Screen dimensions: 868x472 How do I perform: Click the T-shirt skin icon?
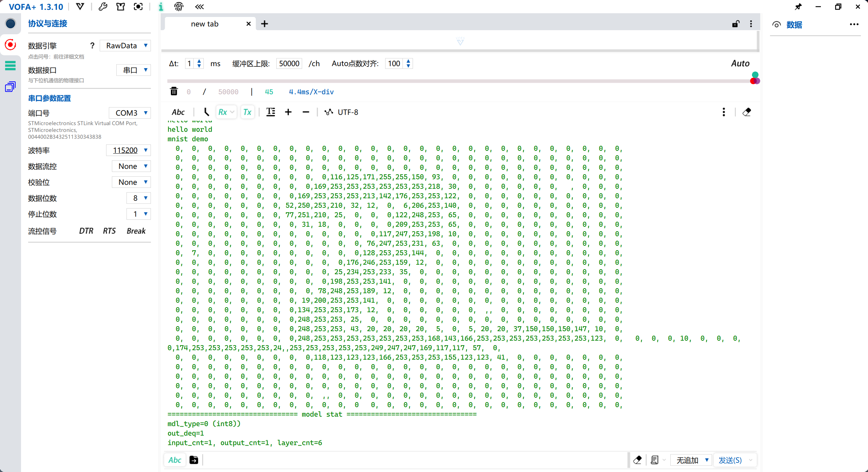[x=120, y=6]
